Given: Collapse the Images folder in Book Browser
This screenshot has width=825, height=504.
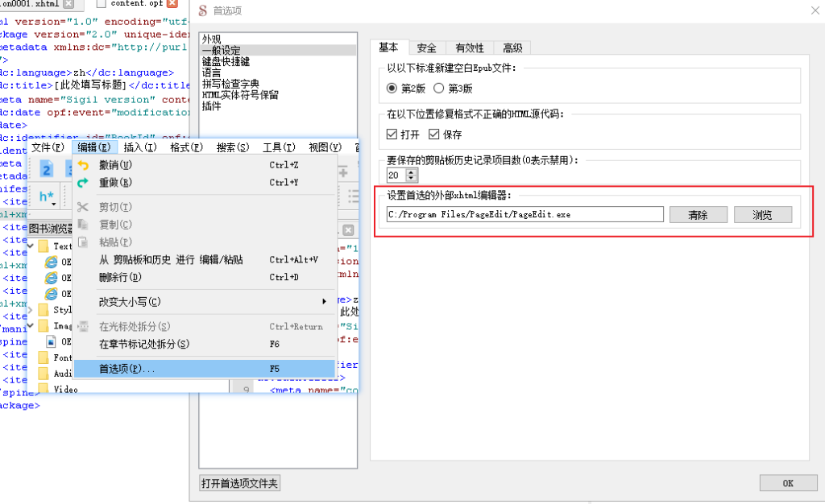Looking at the screenshot, I should click(31, 326).
